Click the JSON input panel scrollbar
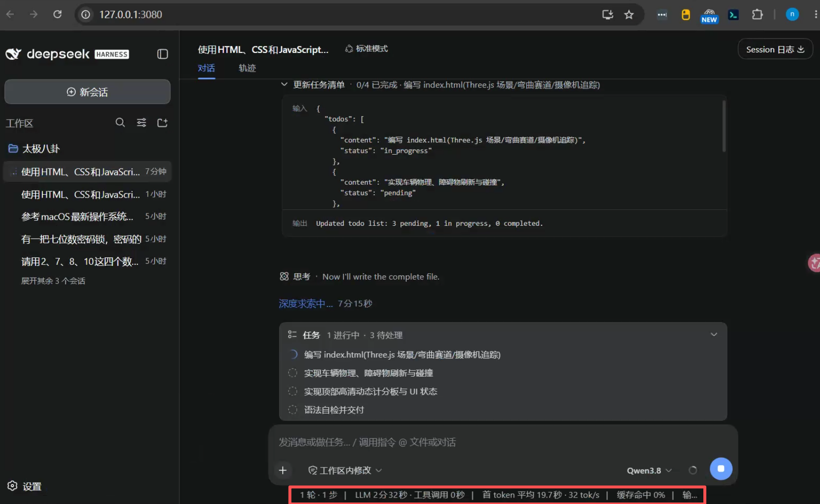820x504 pixels. (x=724, y=126)
